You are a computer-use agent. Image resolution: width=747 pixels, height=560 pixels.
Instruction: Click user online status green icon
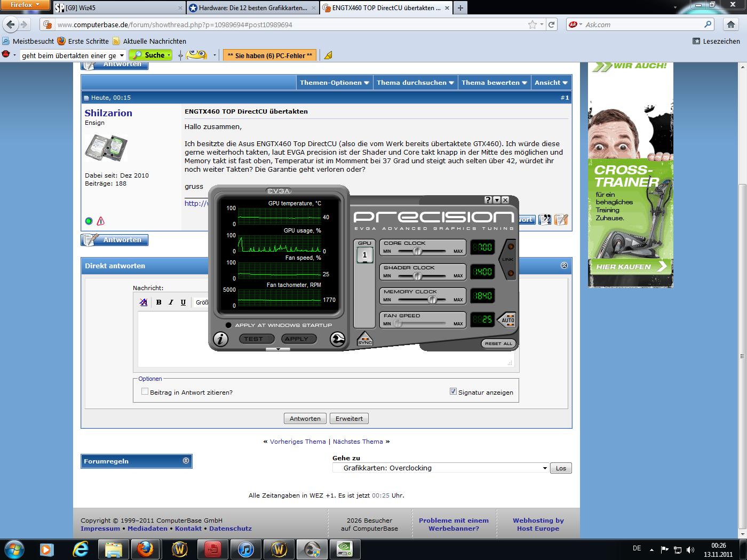point(89,221)
